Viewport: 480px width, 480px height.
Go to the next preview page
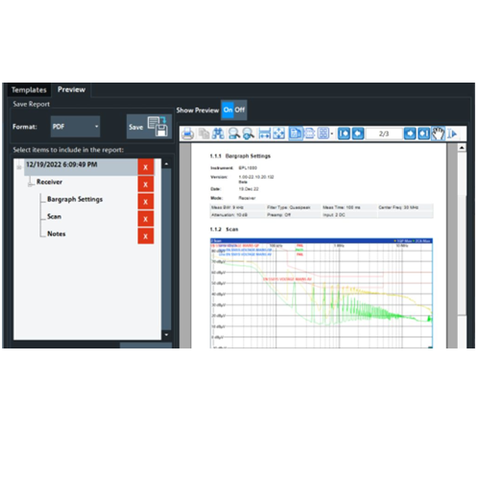[x=410, y=134]
